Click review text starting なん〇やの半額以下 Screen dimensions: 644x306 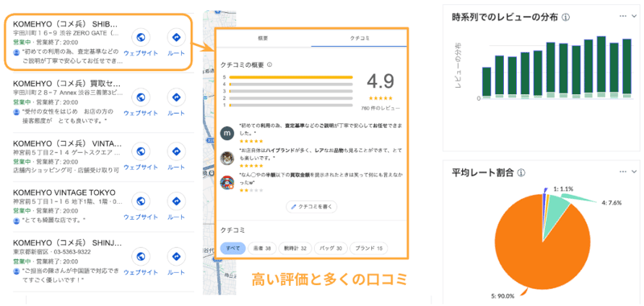(320, 179)
